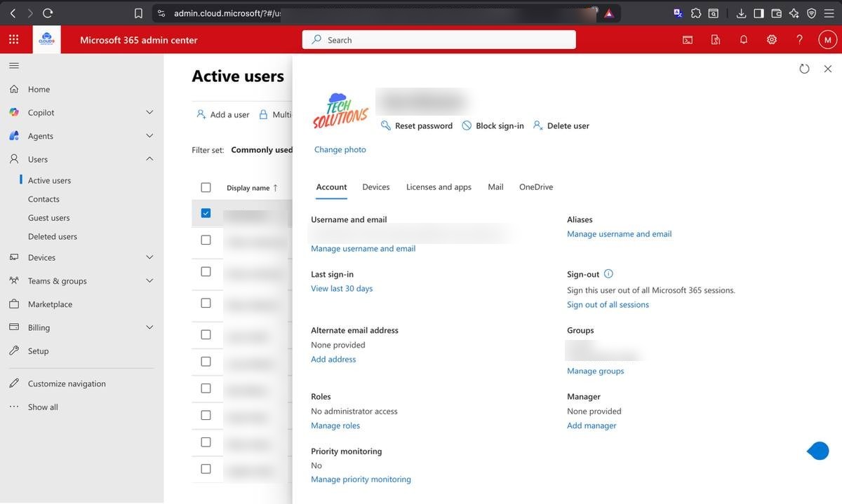842x504 pixels.
Task: Click Block sign-in button
Action: (x=493, y=125)
